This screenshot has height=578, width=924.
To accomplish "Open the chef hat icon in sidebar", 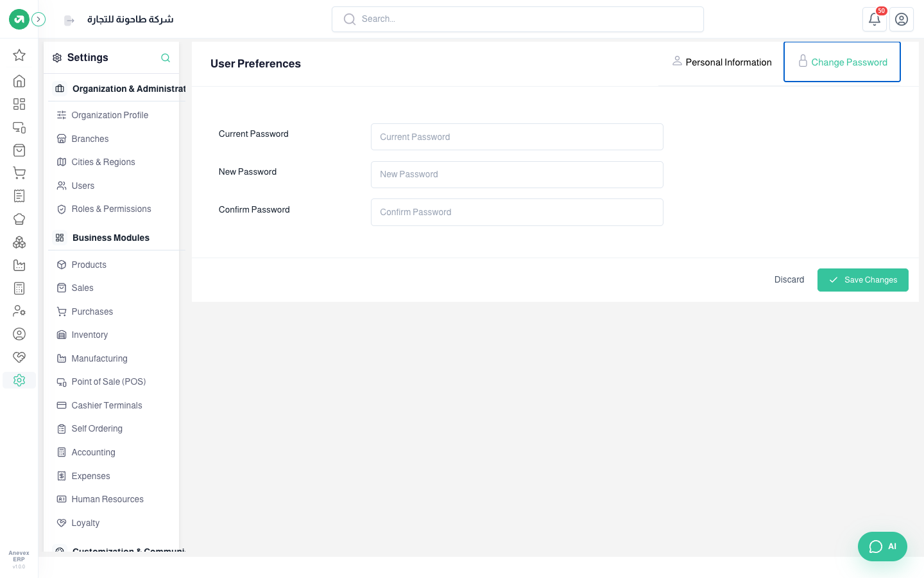I will pyautogui.click(x=19, y=219).
